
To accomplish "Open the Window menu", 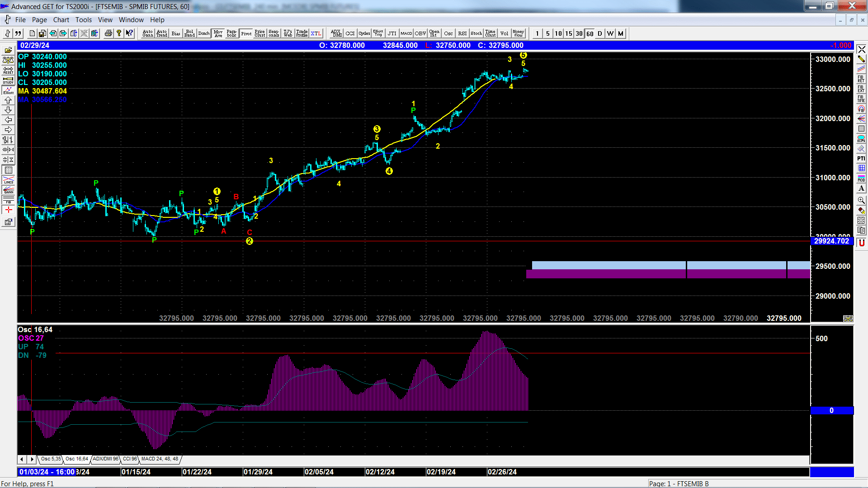I will point(131,20).
